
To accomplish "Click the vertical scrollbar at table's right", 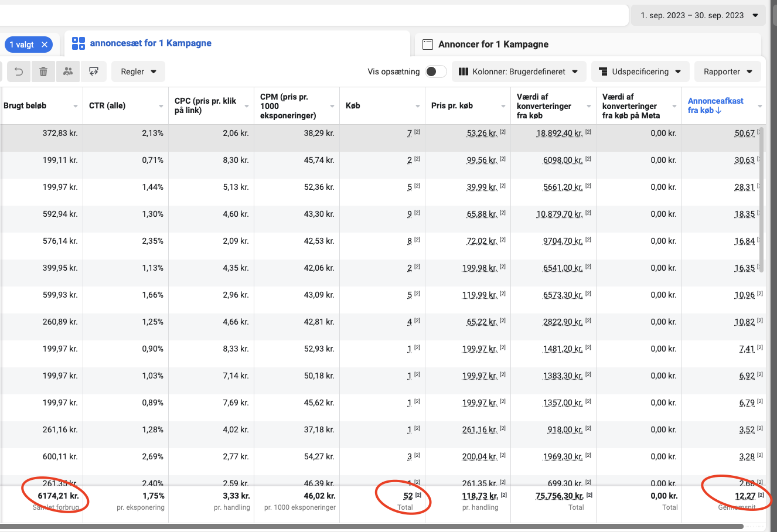I will click(762, 199).
